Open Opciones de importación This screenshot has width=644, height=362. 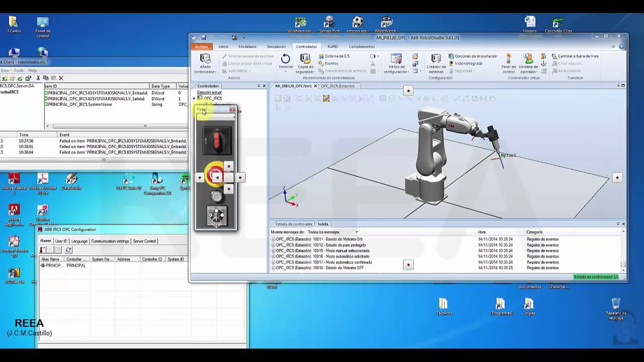472,56
